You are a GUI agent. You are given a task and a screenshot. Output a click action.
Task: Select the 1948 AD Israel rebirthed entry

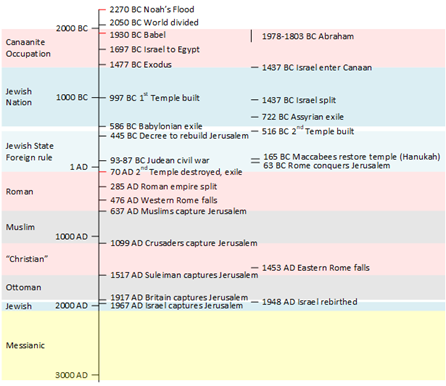tap(309, 302)
